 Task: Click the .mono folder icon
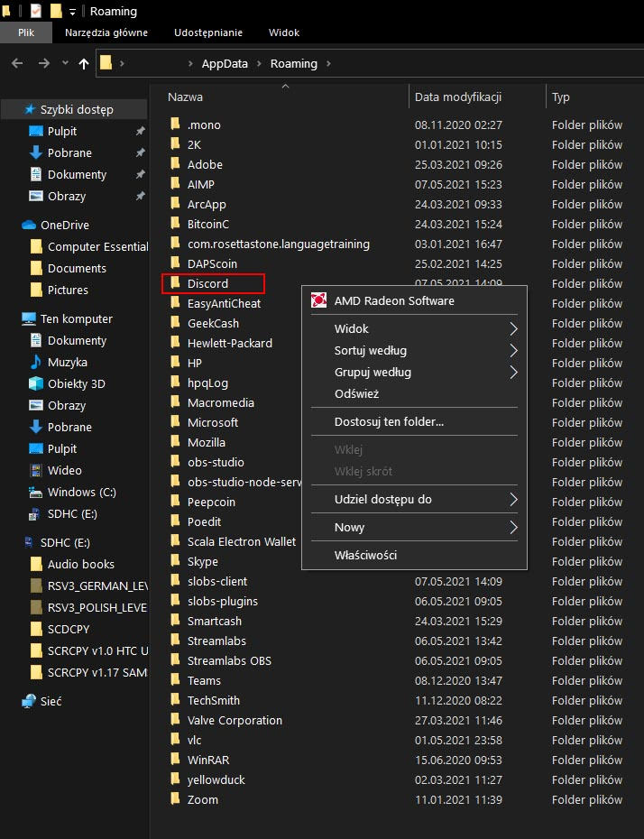[175, 124]
